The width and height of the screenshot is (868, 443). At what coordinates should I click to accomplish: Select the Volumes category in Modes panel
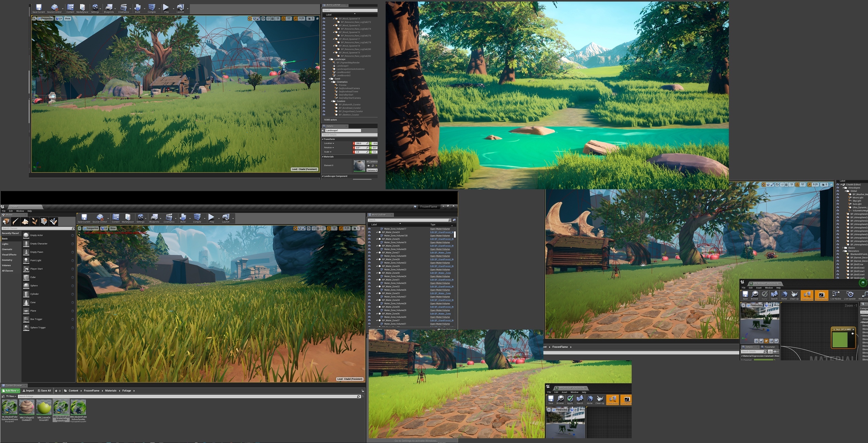pos(6,266)
